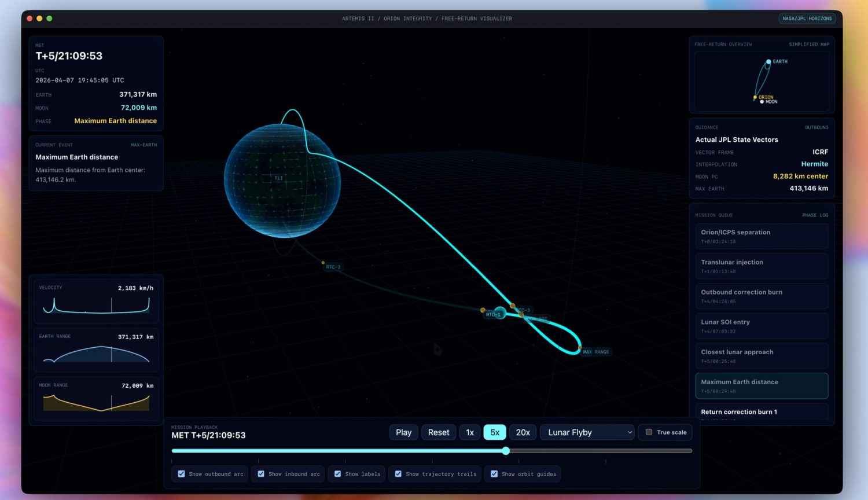Uncheck Show outbound arc
Viewport: 868px width, 500px height.
pyautogui.click(x=182, y=474)
